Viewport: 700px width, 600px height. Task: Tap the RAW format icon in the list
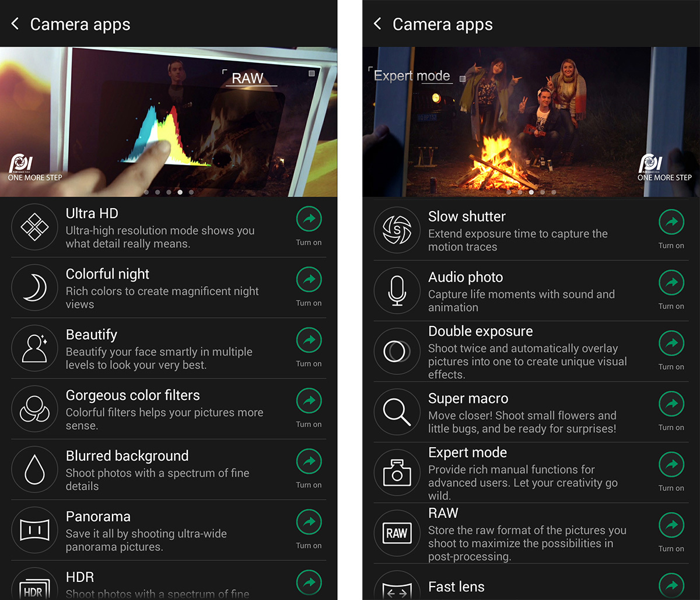[x=397, y=533]
